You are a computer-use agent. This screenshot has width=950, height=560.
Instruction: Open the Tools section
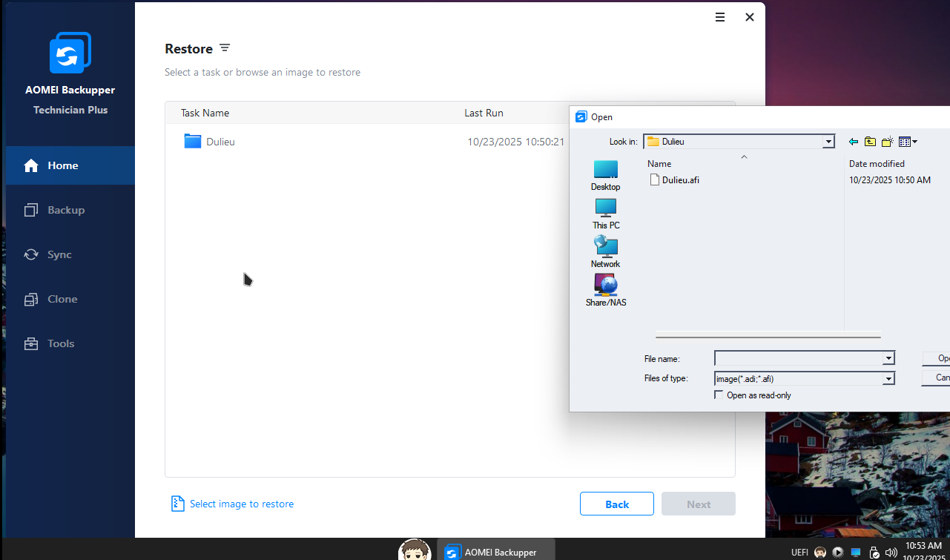[61, 343]
